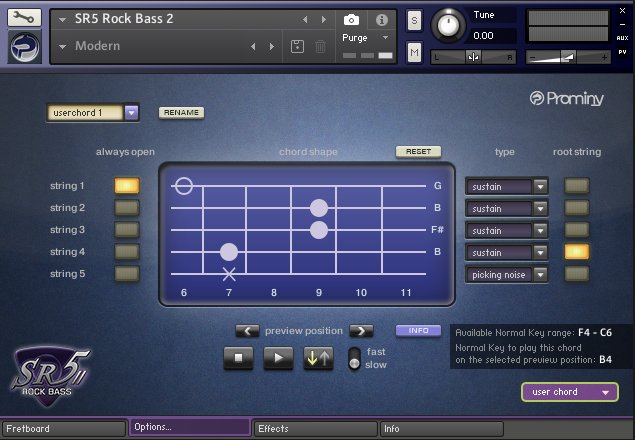Open the instrument info icon
Viewport: 635px width, 440px height.
(x=380, y=19)
